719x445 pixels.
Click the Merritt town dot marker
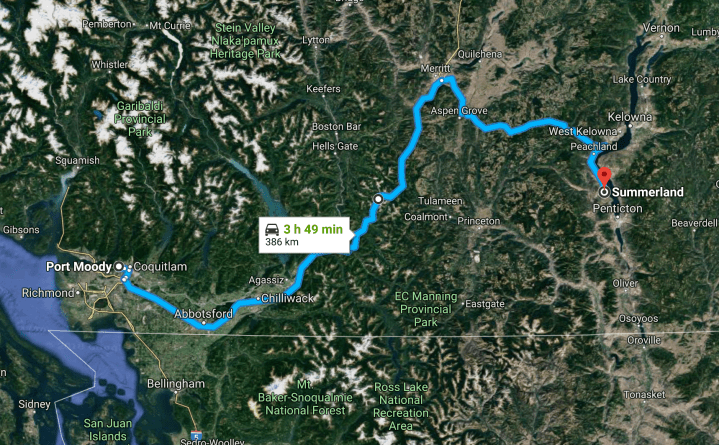[x=442, y=80]
